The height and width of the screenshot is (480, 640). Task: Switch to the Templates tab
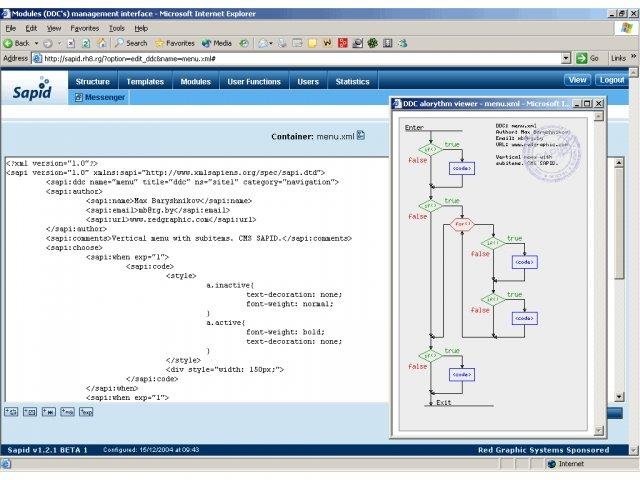[x=145, y=82]
